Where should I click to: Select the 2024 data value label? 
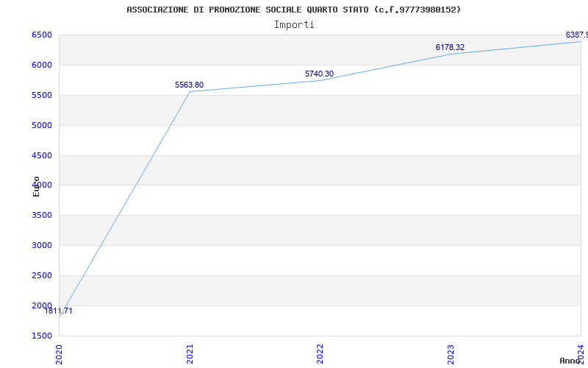576,35
